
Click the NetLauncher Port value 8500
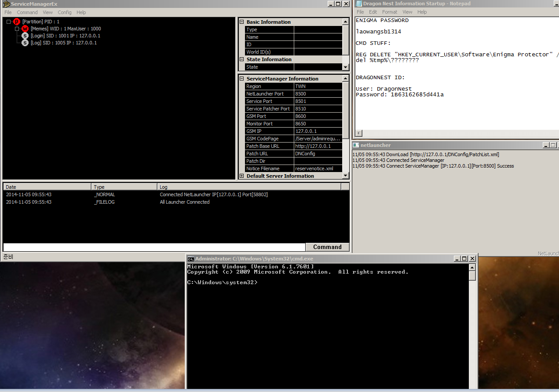pos(318,94)
